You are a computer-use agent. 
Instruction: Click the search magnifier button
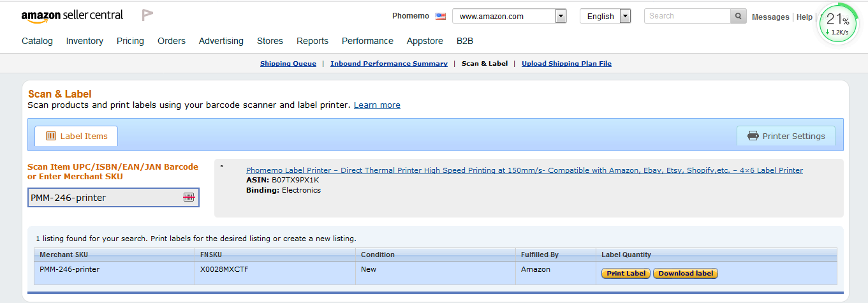click(x=739, y=16)
